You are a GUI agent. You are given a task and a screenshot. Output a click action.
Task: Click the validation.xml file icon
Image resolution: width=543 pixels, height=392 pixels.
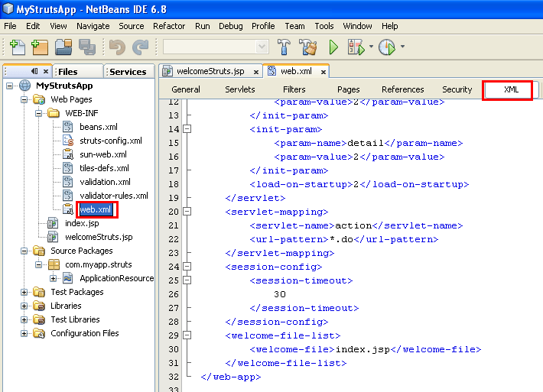[68, 182]
